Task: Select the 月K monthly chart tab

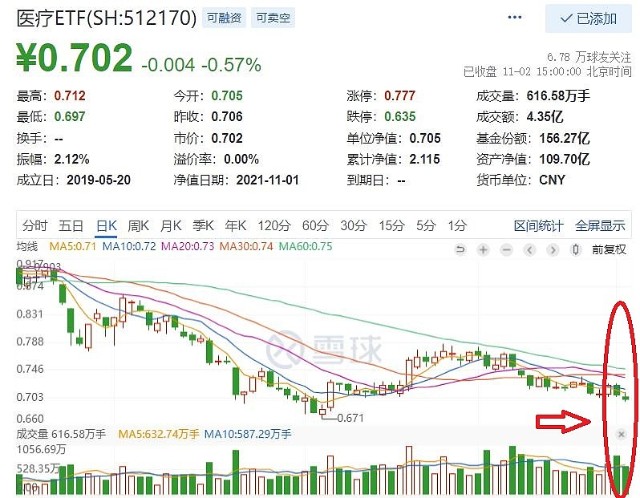Action: [x=171, y=225]
